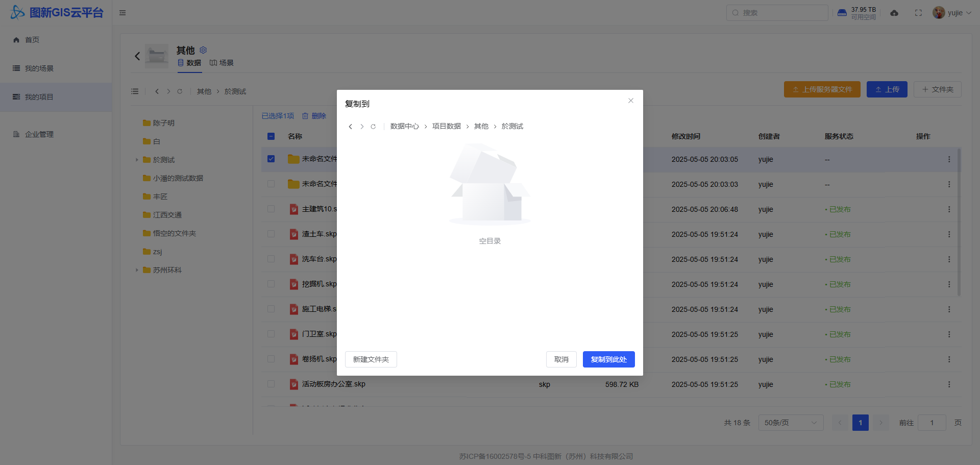Go back in the 复制到 dialog navigation
Screen dimensions: 980x465
(x=350, y=127)
